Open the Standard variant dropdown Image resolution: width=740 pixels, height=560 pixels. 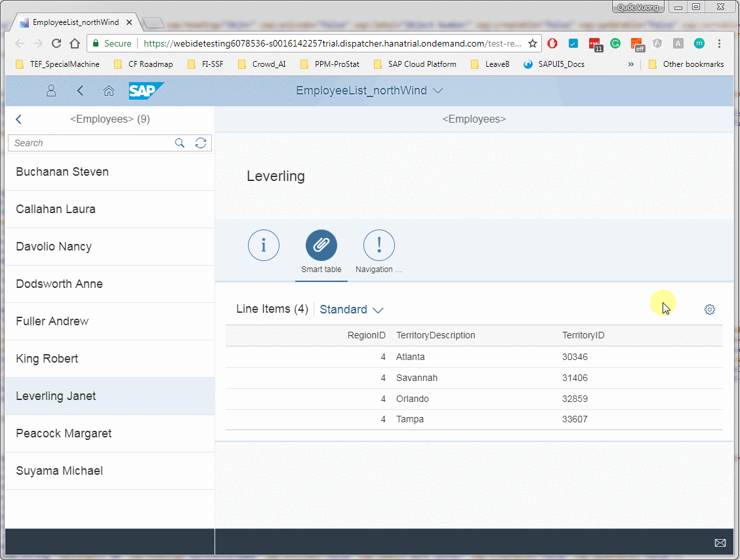pyautogui.click(x=351, y=309)
